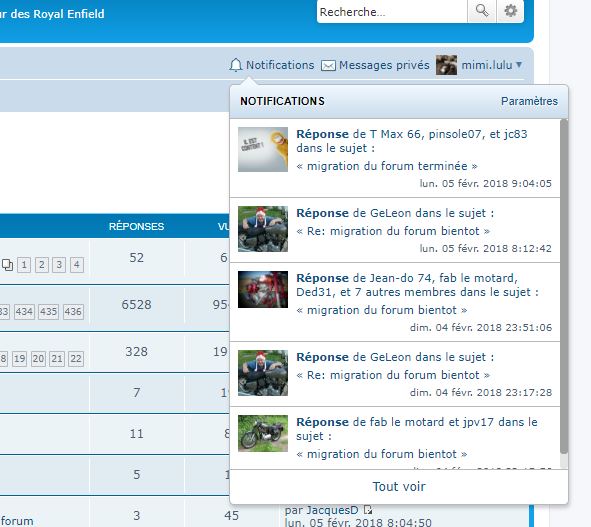Go to page 4 of 52-reply topic
Screen dimensions: 591x527
click(x=77, y=265)
